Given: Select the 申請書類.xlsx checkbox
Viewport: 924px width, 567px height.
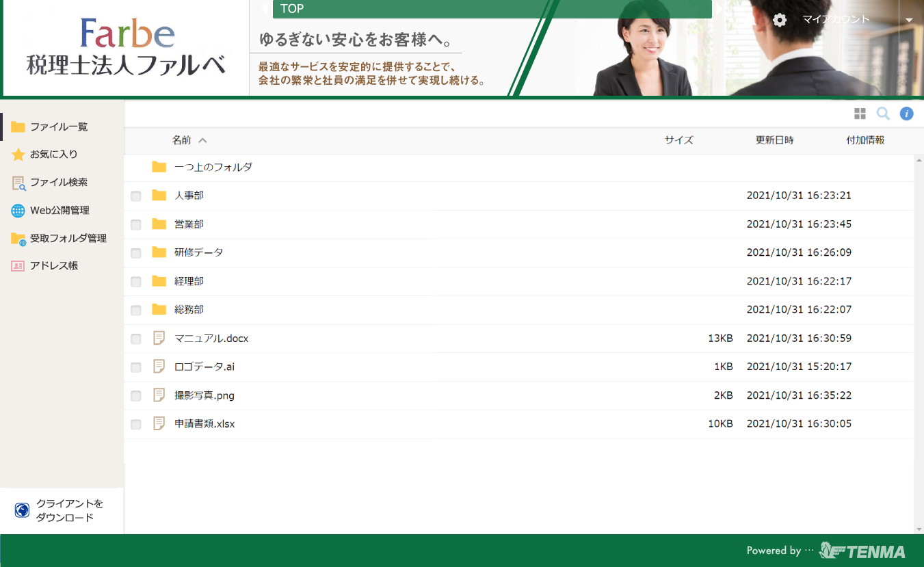Looking at the screenshot, I should click(136, 425).
